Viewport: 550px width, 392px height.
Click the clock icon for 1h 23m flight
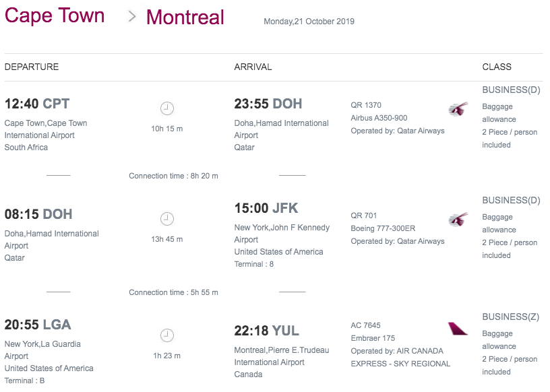(x=167, y=335)
